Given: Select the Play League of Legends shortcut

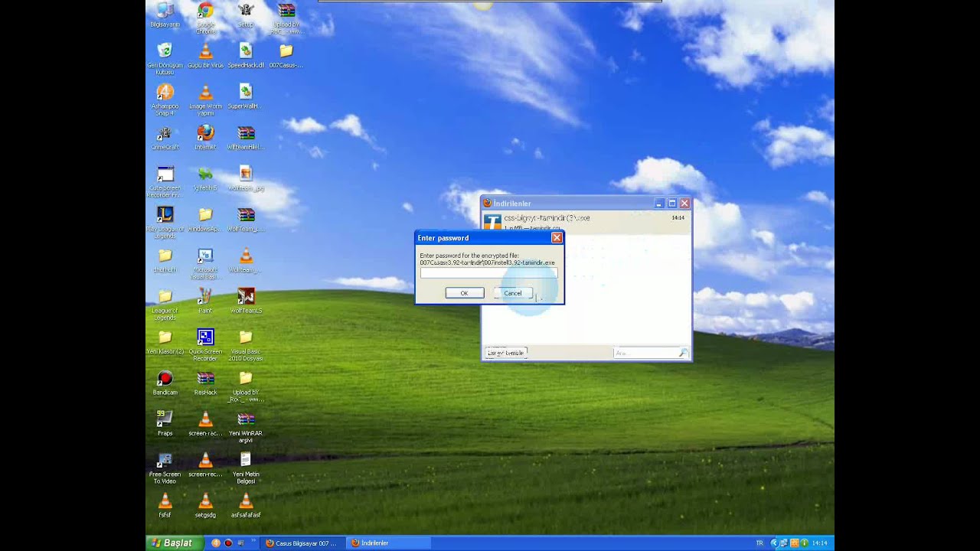Looking at the screenshot, I should (x=165, y=223).
